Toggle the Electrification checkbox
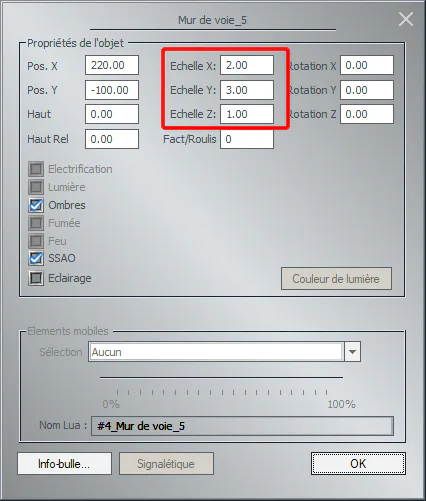 click(36, 169)
